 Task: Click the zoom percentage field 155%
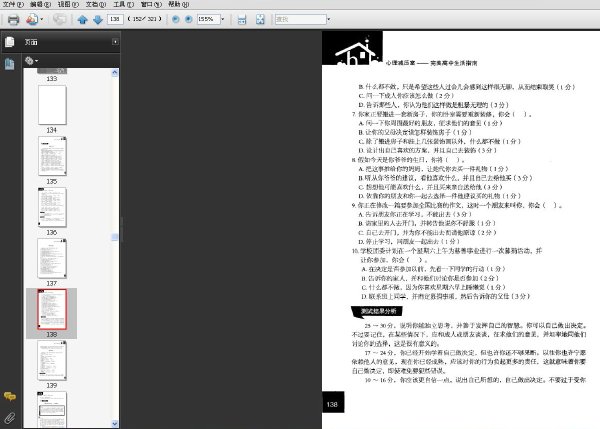point(209,19)
